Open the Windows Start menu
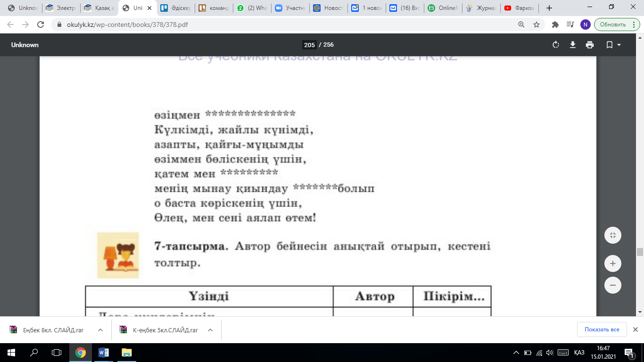 pyautogui.click(x=11, y=352)
